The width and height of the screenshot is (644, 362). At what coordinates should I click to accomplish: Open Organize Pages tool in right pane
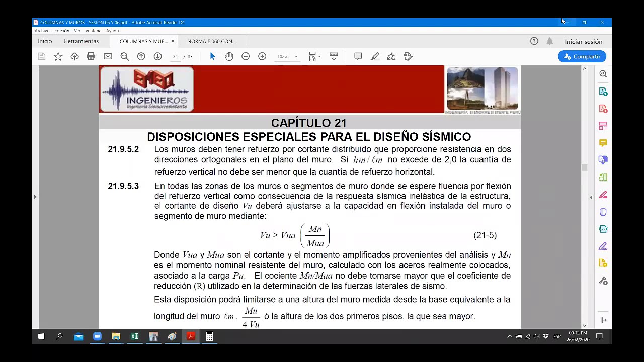[x=603, y=177]
